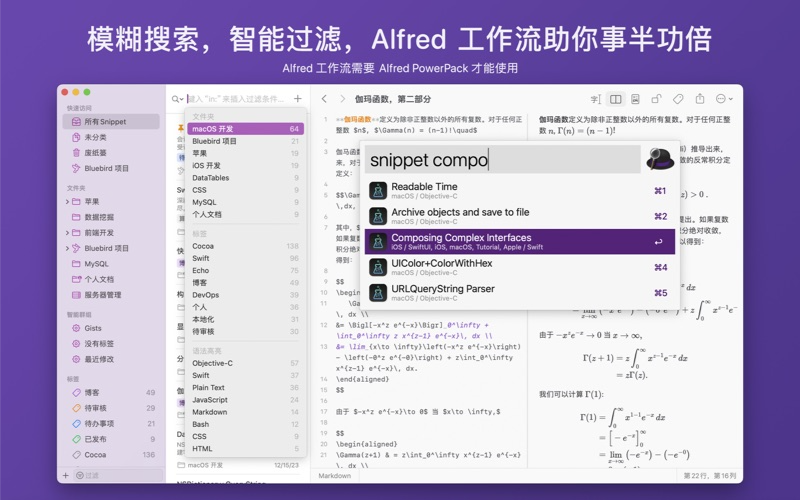Toggle the lock icon in toolbar

tap(656, 99)
